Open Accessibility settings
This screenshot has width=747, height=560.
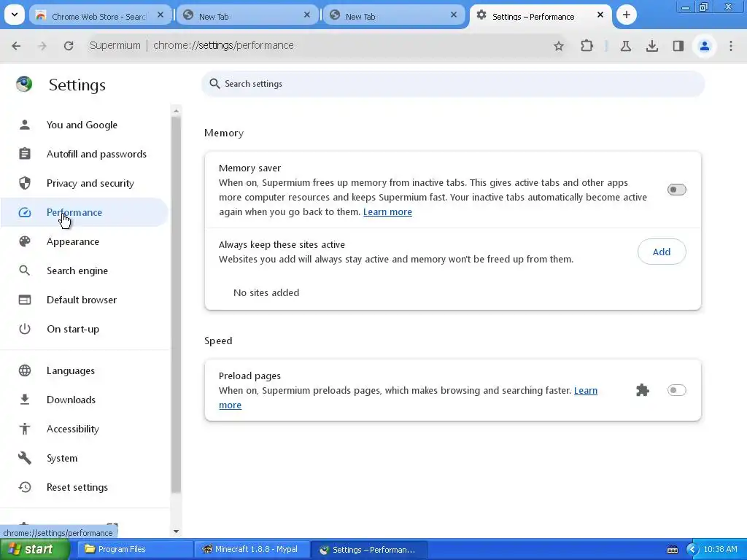click(x=85, y=429)
